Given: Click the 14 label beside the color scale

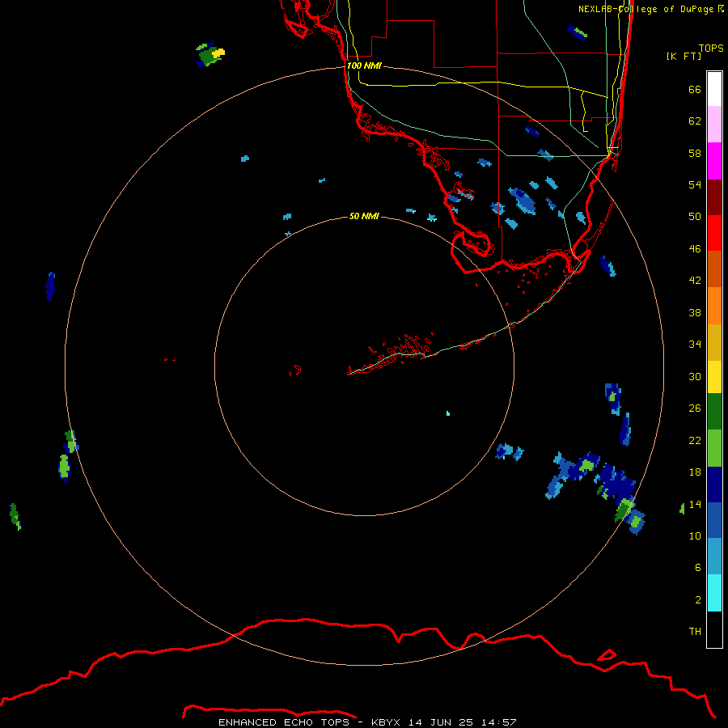Looking at the screenshot, I should tap(695, 504).
